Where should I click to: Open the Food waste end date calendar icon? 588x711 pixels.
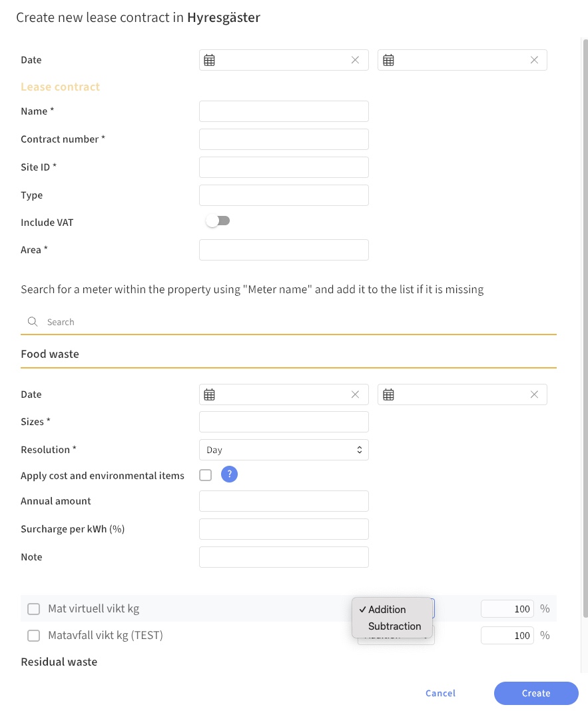click(389, 394)
